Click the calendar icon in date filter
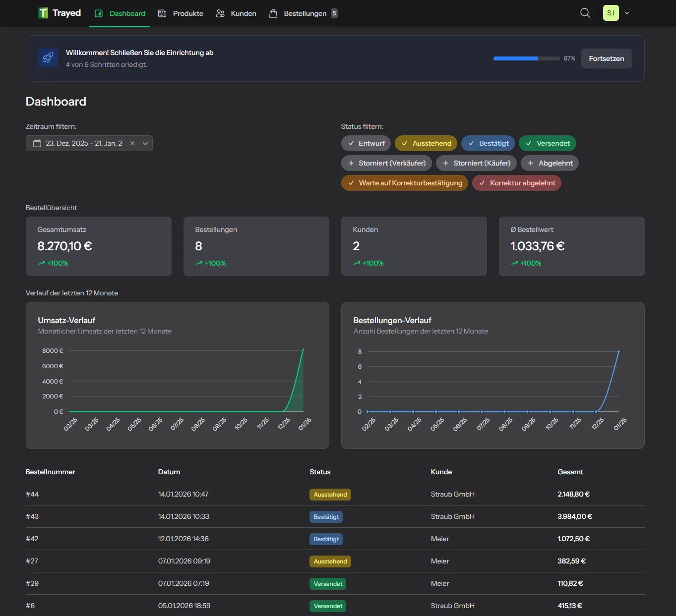676x616 pixels. click(x=37, y=143)
